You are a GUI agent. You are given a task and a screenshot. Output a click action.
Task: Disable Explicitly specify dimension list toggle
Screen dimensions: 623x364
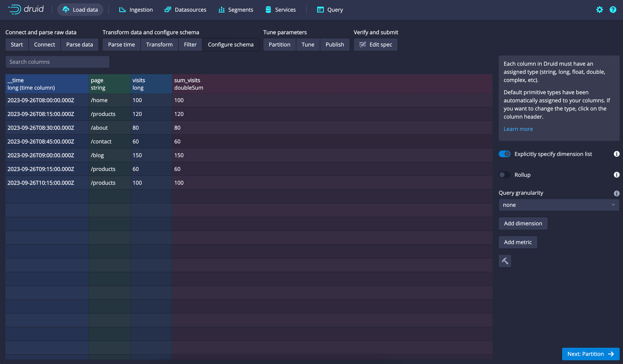point(504,154)
